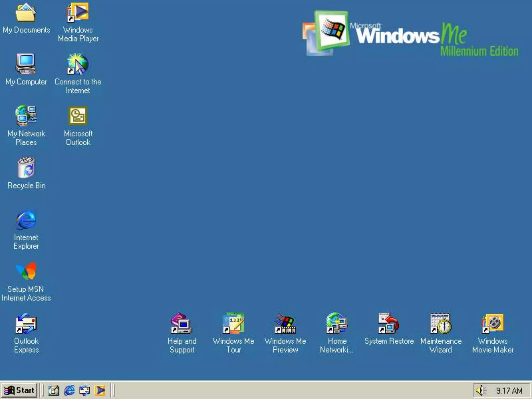
Task: Click the My Network Places icon
Action: [26, 115]
